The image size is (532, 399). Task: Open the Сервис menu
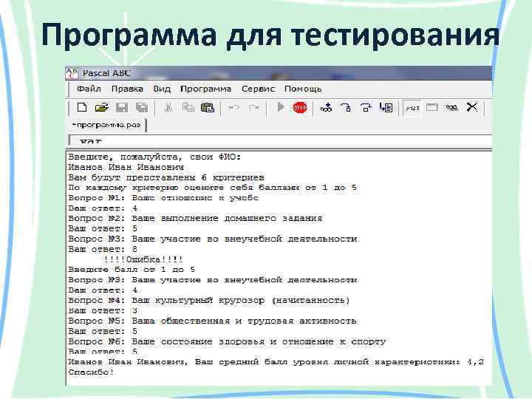pyautogui.click(x=258, y=89)
